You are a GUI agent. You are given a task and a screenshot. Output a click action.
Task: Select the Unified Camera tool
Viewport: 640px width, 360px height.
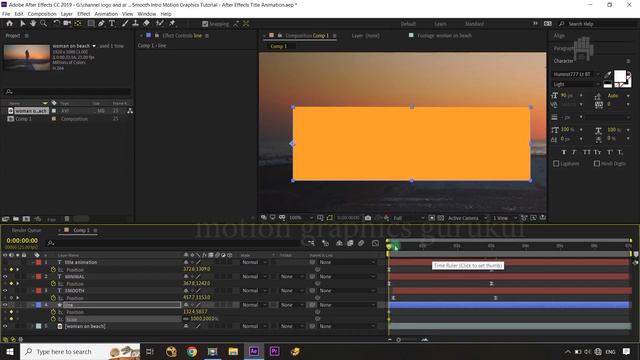point(67,24)
